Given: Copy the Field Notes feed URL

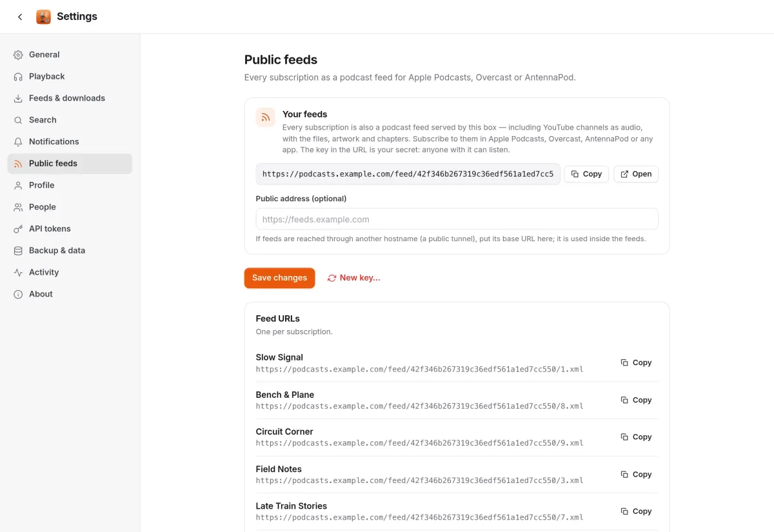Looking at the screenshot, I should [636, 475].
